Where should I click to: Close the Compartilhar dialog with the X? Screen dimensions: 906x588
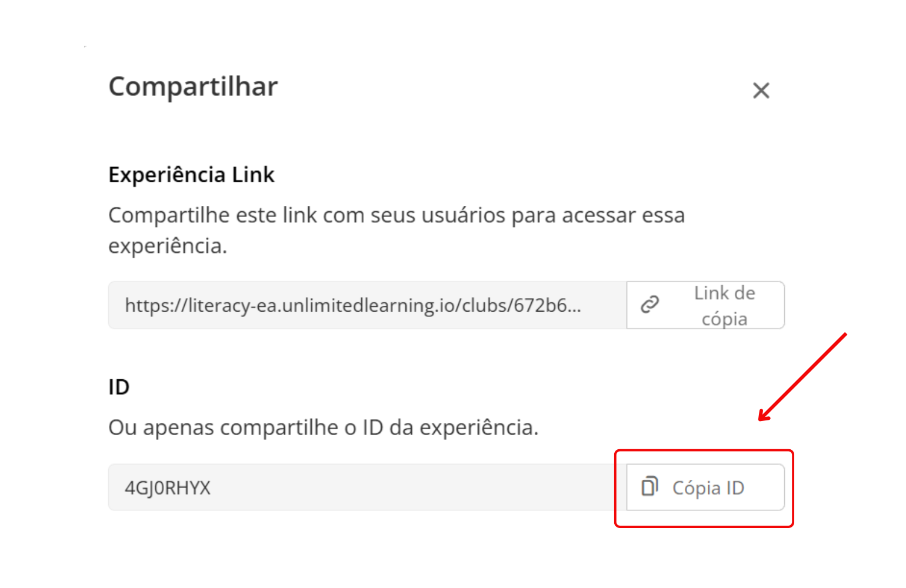tap(761, 91)
